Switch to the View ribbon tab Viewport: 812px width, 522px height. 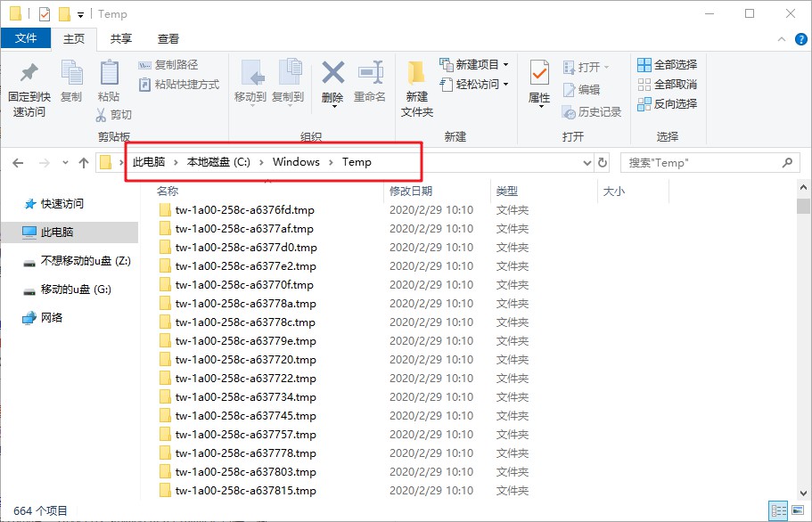pyautogui.click(x=168, y=39)
